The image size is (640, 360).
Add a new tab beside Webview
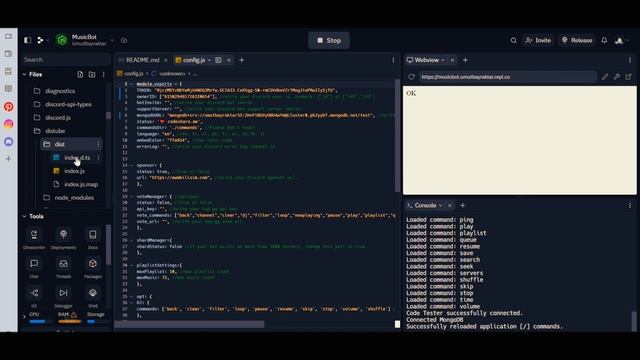[465, 60]
